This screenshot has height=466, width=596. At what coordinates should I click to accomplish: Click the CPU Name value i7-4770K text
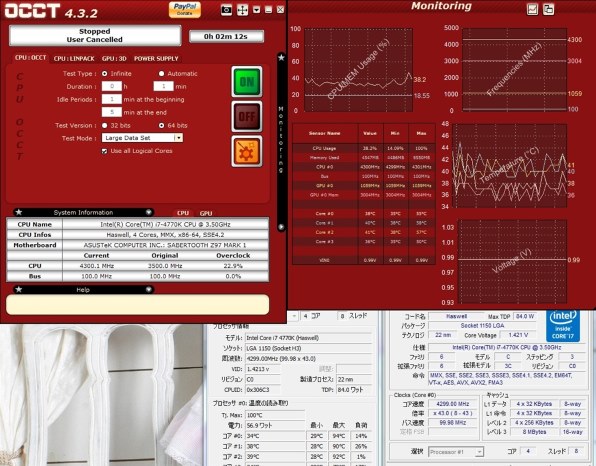tap(165, 224)
